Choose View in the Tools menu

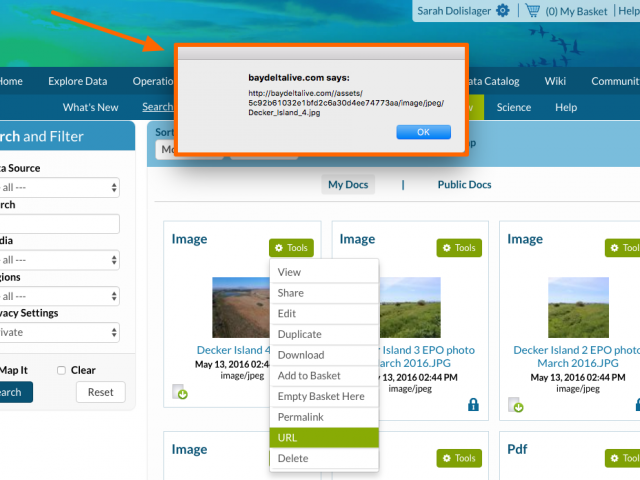[324, 272]
